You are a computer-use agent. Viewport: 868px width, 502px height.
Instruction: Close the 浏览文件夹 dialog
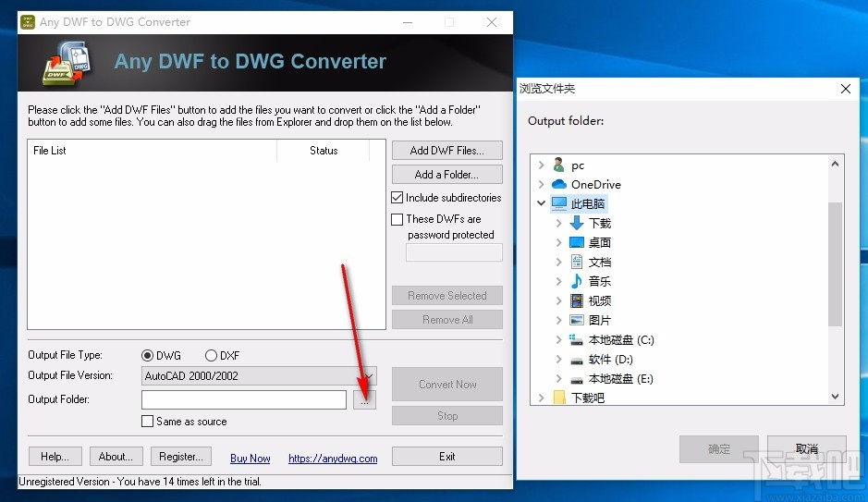pos(845,89)
